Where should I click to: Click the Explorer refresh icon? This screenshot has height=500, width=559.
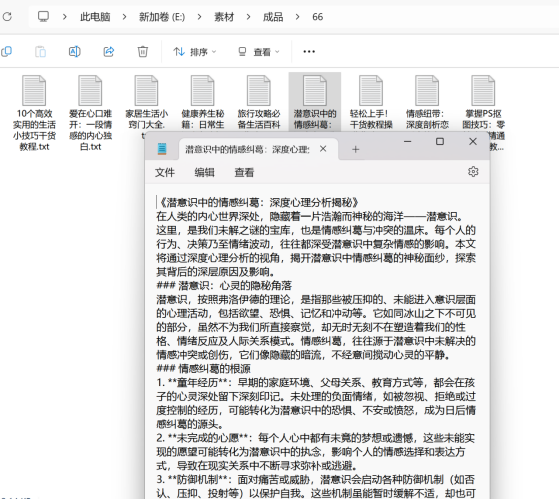coord(7,16)
